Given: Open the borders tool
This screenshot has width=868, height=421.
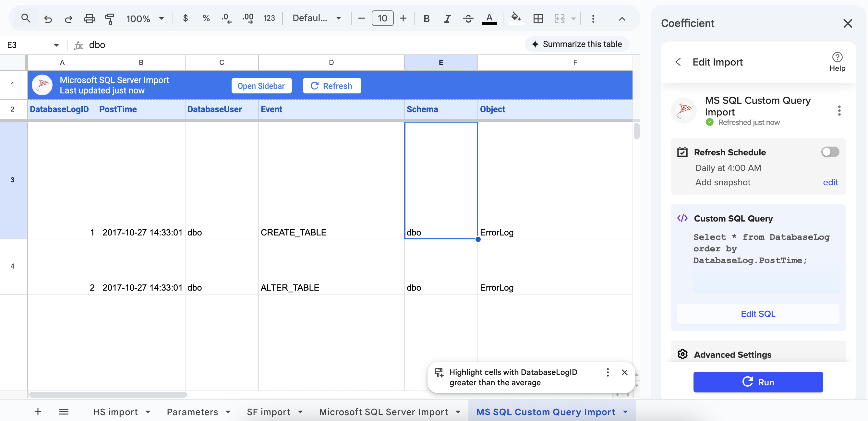Looking at the screenshot, I should click(x=538, y=18).
